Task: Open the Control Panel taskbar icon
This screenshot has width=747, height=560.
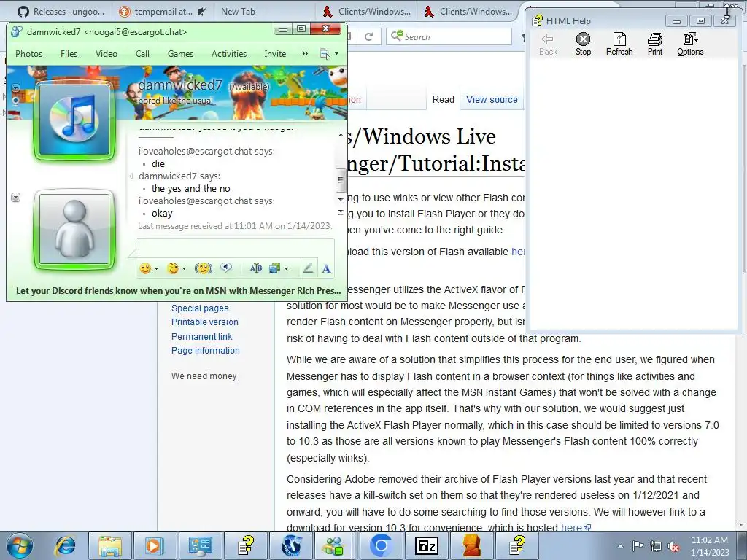Action: [200, 545]
